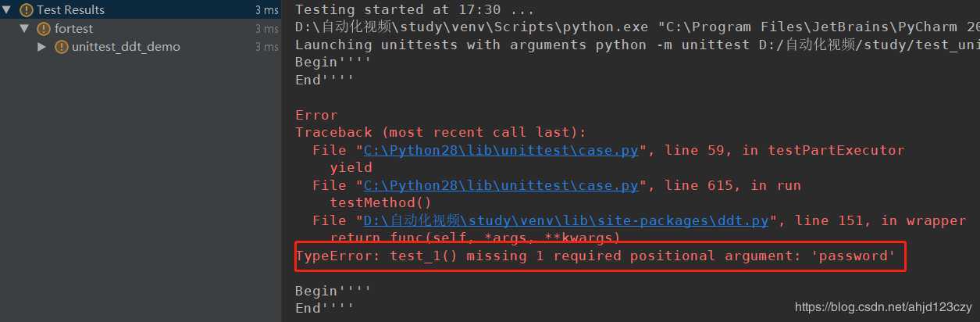
Task: Click the warning icon beside Test Results
Action: pyautogui.click(x=26, y=10)
